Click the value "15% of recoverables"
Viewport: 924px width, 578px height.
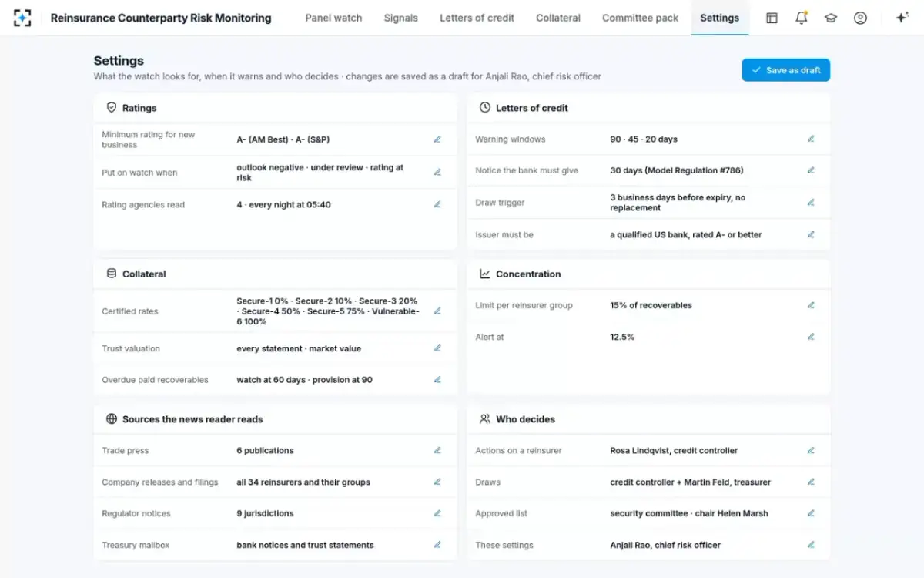(651, 305)
